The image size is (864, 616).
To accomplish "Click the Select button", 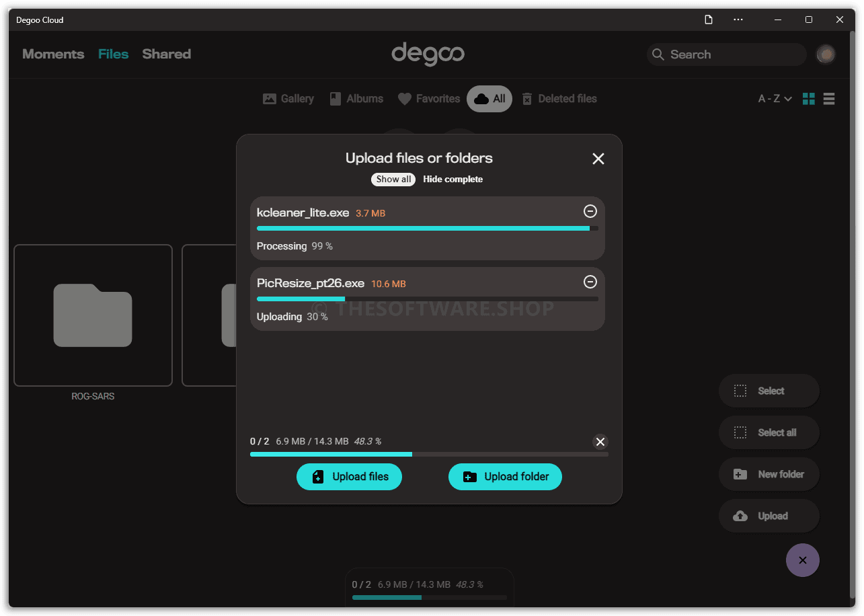I will pyautogui.click(x=769, y=391).
